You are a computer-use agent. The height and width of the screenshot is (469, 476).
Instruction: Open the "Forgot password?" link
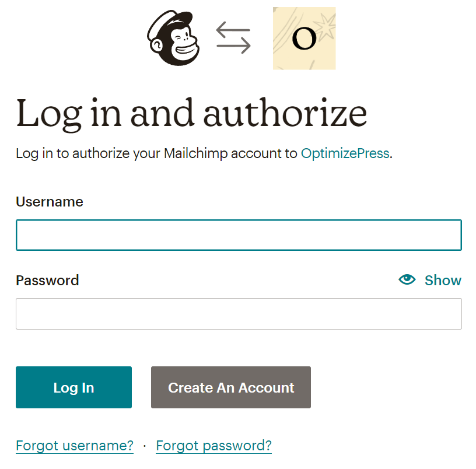213,446
